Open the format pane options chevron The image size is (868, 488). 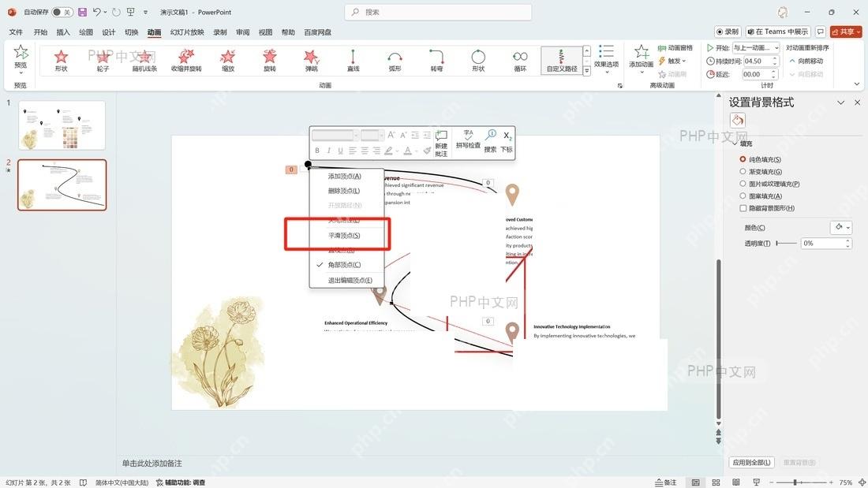pyautogui.click(x=841, y=102)
